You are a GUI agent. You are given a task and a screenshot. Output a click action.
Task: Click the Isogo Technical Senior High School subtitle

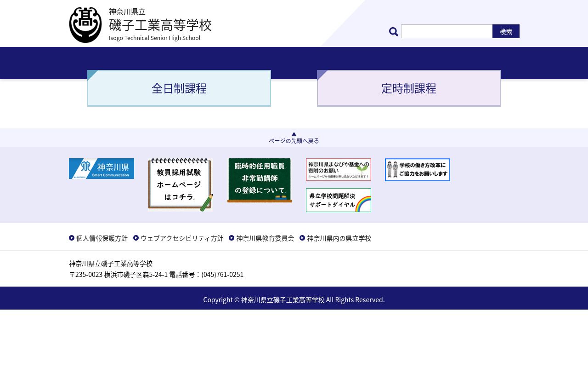click(155, 38)
